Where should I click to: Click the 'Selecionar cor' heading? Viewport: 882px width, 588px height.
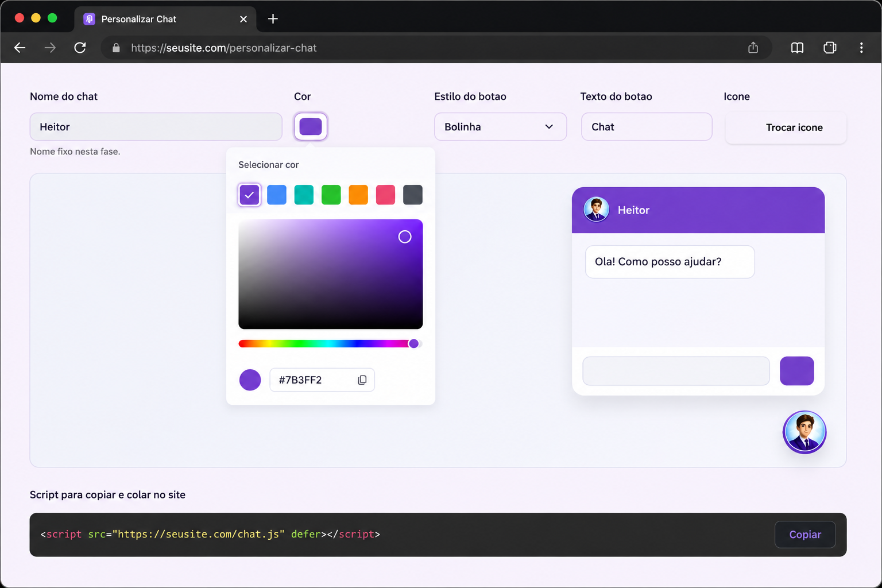point(269,165)
